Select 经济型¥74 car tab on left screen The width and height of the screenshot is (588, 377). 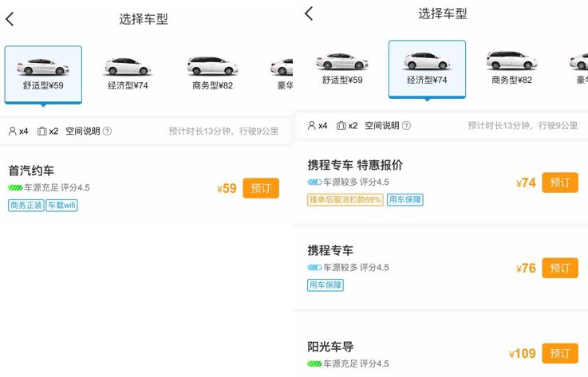pyautogui.click(x=128, y=74)
